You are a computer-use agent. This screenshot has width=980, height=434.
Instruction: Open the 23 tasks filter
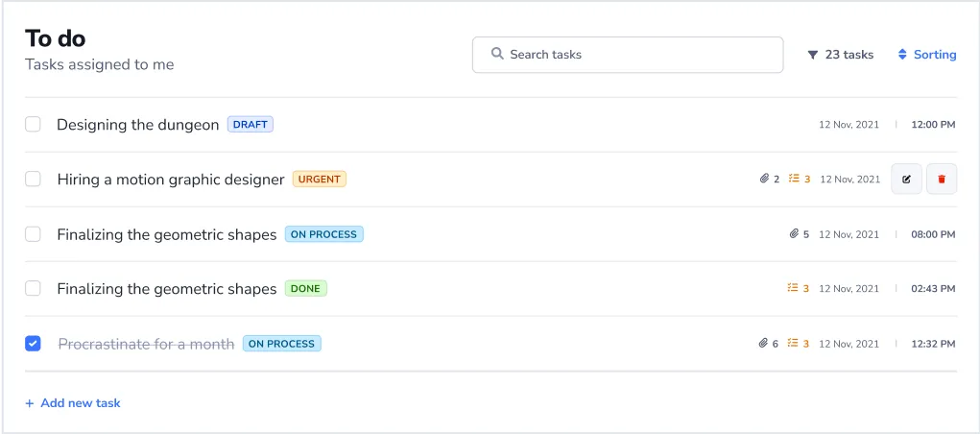click(x=840, y=55)
